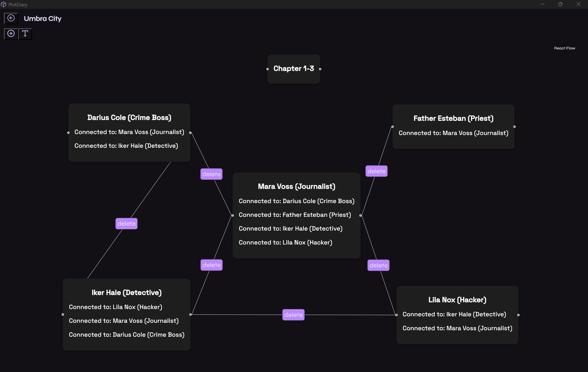Select the text tool T icon
This screenshot has height=372, width=588.
pyautogui.click(x=25, y=34)
